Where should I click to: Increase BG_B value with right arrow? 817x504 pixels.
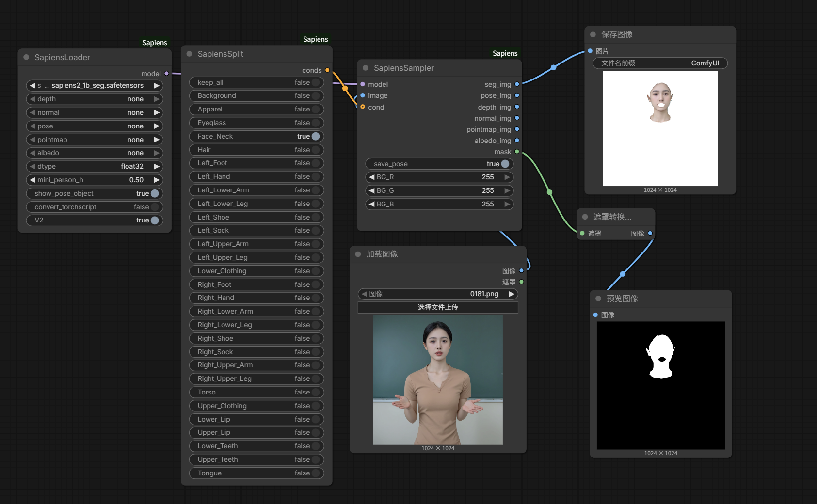click(507, 204)
